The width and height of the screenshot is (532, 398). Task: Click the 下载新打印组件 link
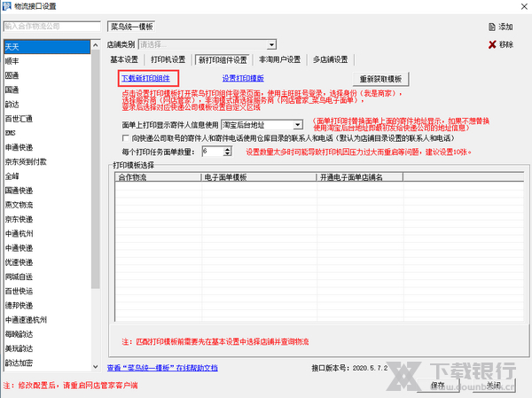click(146, 78)
